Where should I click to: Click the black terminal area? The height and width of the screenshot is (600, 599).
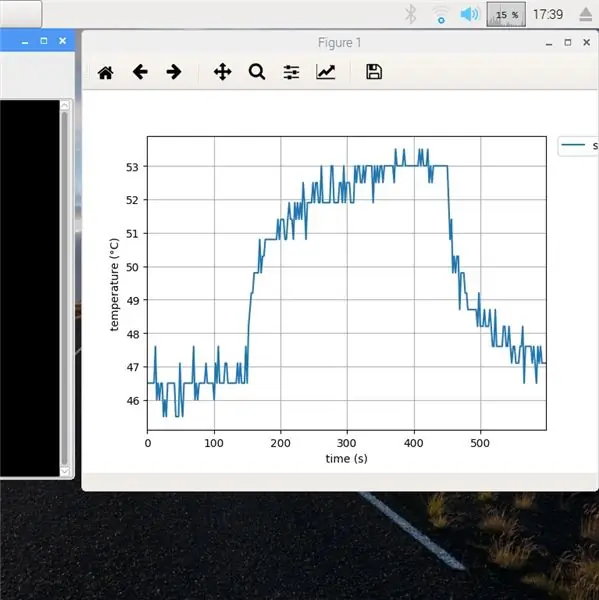(30, 288)
